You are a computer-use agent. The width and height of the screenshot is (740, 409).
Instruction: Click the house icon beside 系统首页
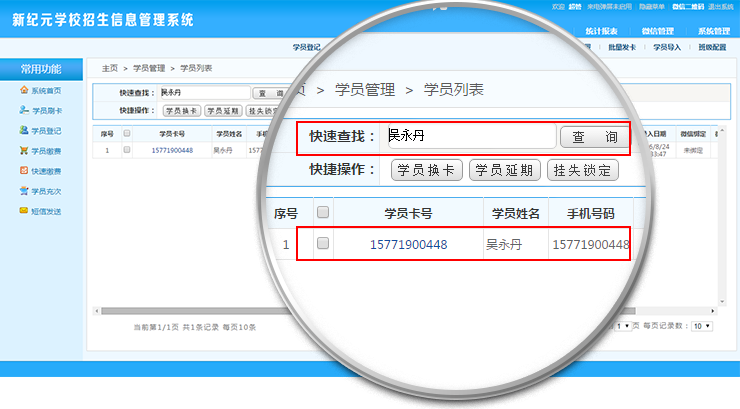[x=24, y=90]
